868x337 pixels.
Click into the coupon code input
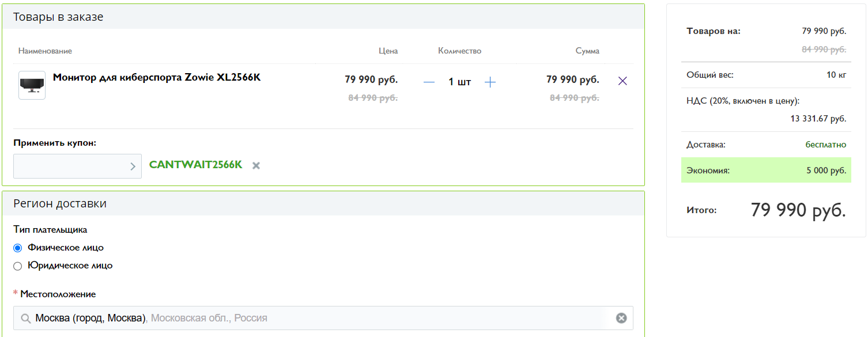pyautogui.click(x=70, y=166)
